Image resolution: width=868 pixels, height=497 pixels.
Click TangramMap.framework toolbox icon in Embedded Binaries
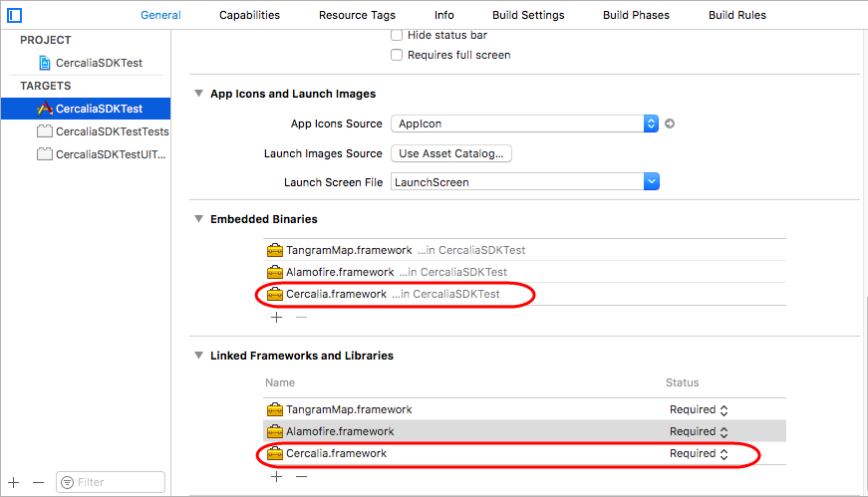pos(275,250)
